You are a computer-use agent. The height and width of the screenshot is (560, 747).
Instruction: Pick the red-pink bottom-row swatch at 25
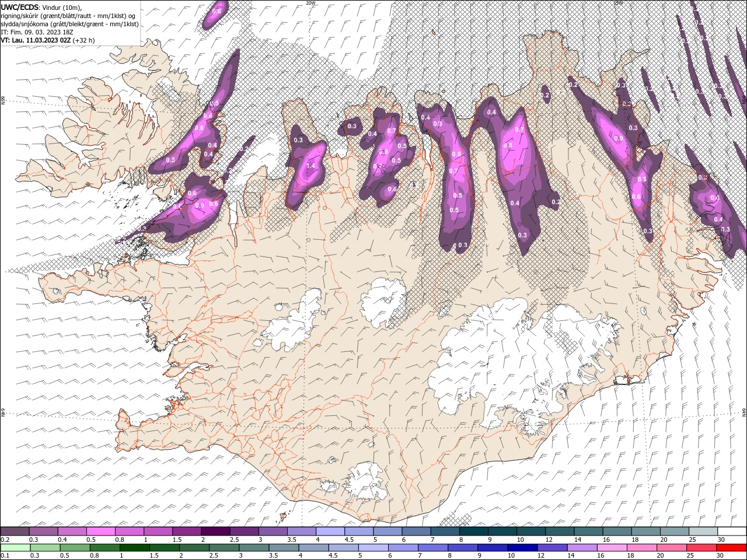pos(701,548)
